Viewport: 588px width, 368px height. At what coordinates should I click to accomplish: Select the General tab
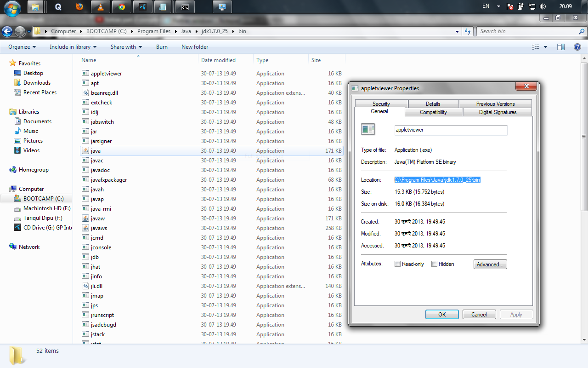[379, 111]
